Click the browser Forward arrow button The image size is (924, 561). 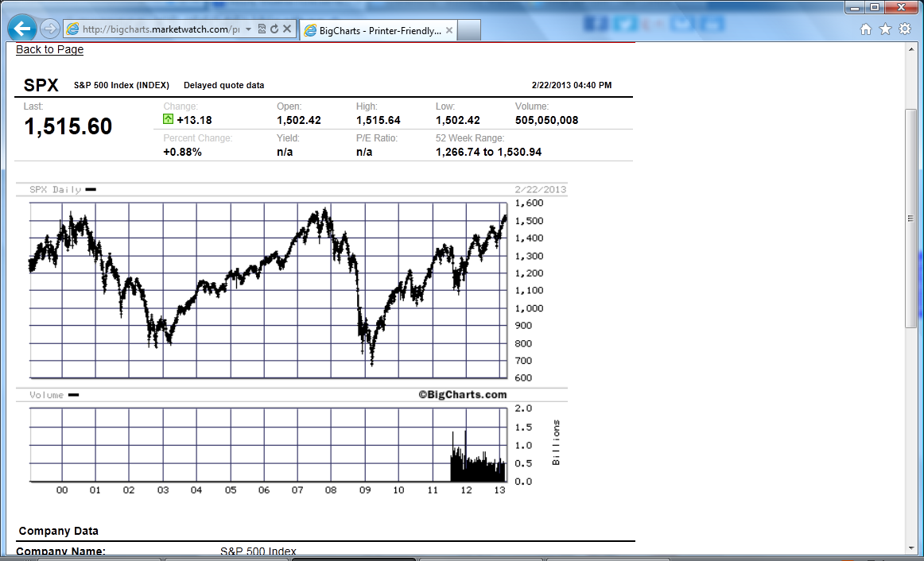coord(50,29)
